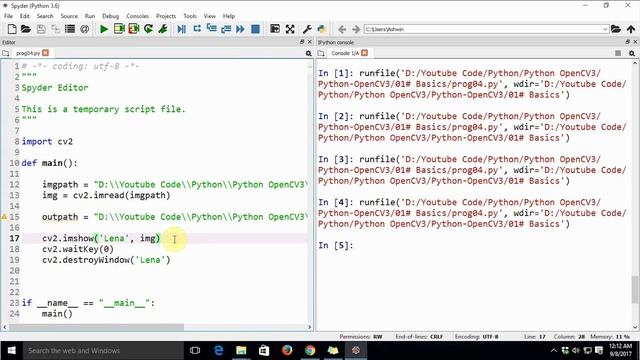Re-run the last script icon
Image resolution: width=640 pixels, height=360 pixels.
pos(148,29)
